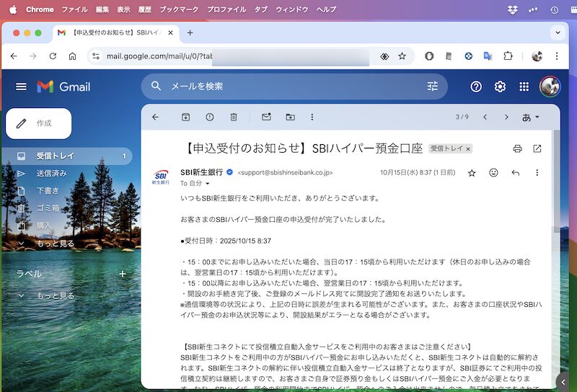Viewport: 577px width, 392px height.
Task: Click the back to inbox arrow
Action: click(155, 117)
